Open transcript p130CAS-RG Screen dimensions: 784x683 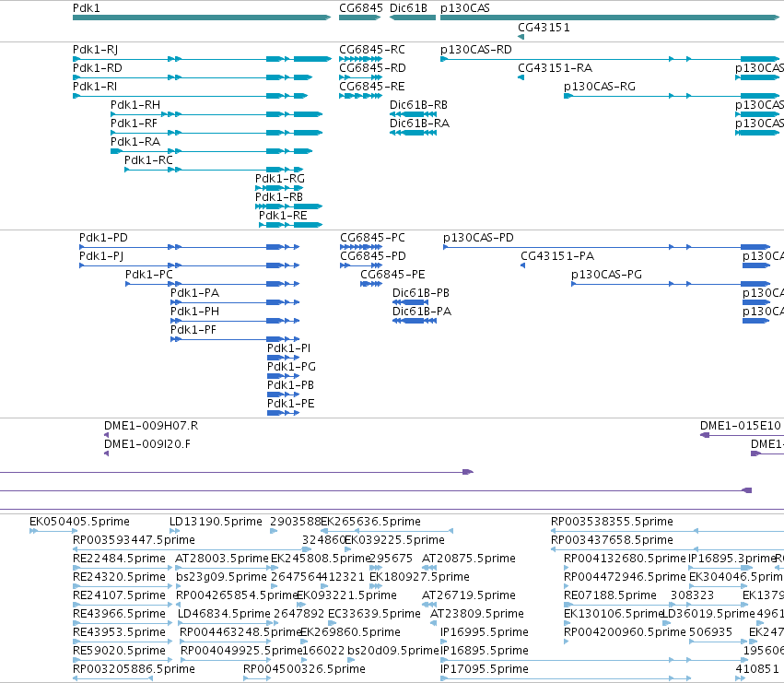[600, 87]
